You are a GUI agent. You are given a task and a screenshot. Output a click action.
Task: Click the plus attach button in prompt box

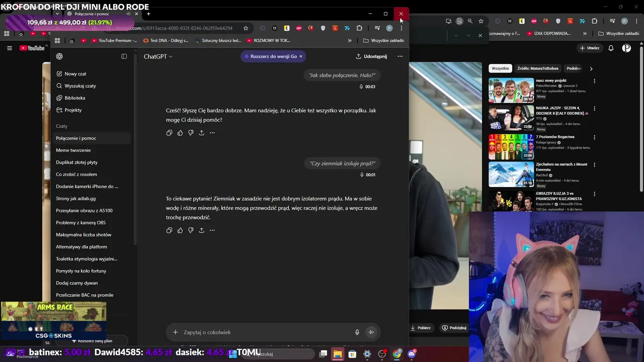(175, 332)
